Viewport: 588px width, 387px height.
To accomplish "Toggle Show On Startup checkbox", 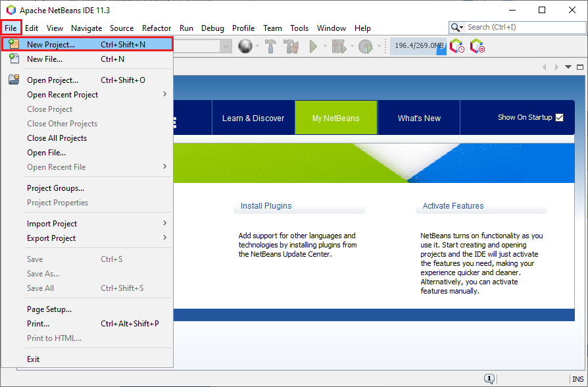I will [560, 118].
